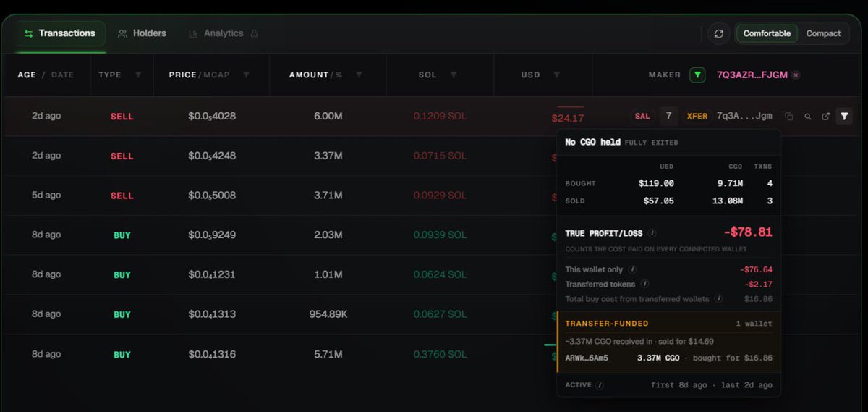Open wallet 7q3A...Jgm in first row
Image resolution: width=868 pixels, height=412 pixels.
(744, 116)
